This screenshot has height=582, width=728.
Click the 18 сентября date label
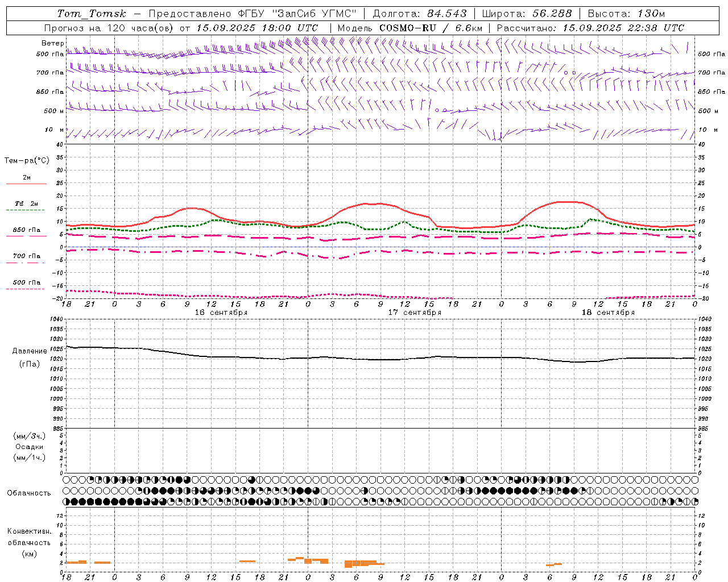pos(608,313)
